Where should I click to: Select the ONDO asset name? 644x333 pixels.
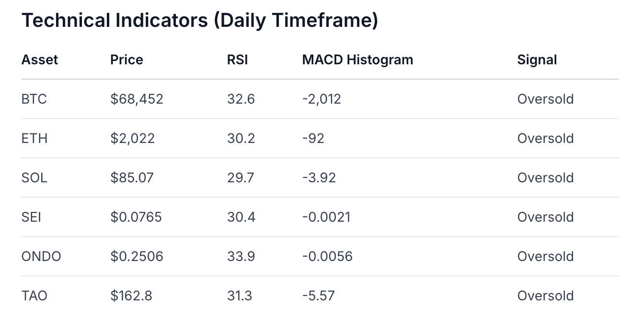coord(41,257)
